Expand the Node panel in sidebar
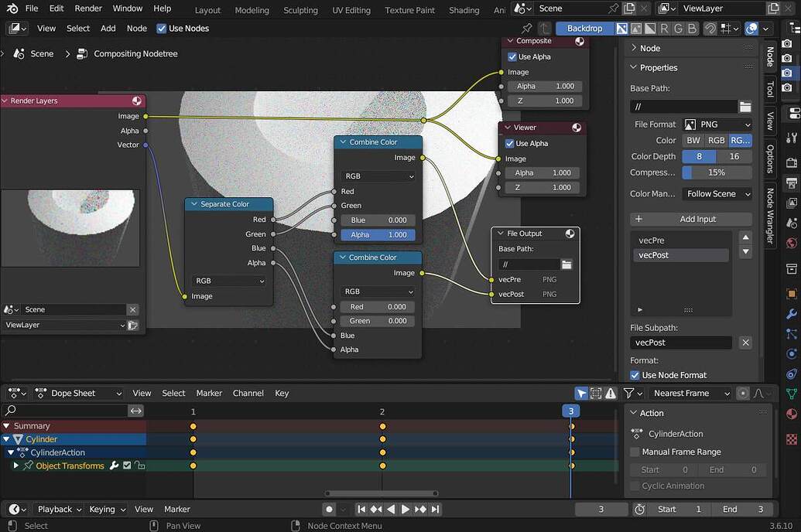Screen dimensions: 801x532 point(633,48)
